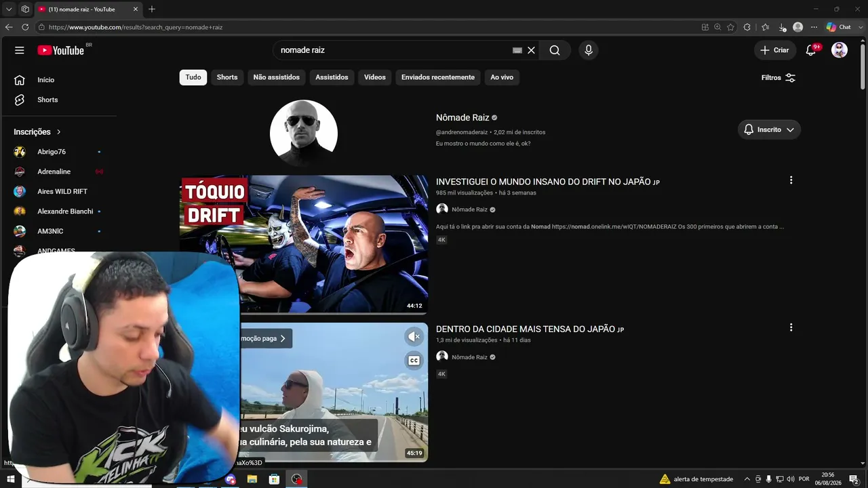Select the Enviados recentemente filter chip
Image resolution: width=868 pixels, height=488 pixels.
pyautogui.click(x=438, y=77)
